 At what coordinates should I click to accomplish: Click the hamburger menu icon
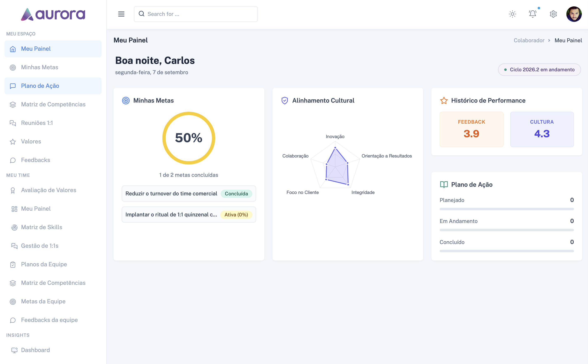(121, 14)
